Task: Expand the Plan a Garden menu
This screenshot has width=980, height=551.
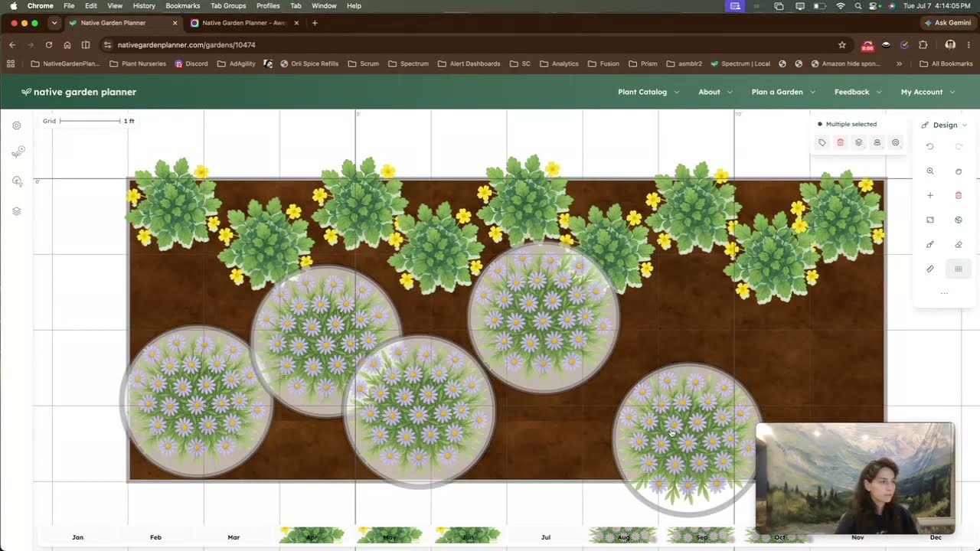Action: 783,92
